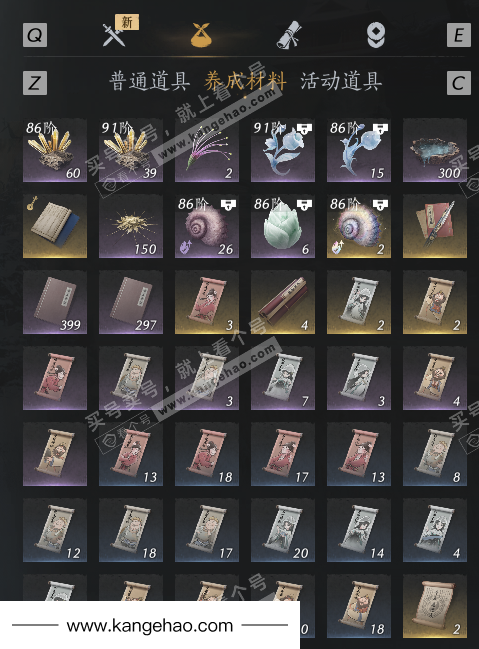Click the Q previous-category key button
Viewport: 479px width, 649px height.
tap(35, 35)
